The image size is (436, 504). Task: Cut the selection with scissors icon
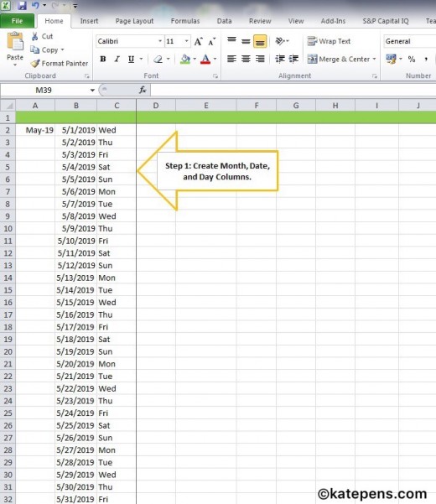coord(34,36)
